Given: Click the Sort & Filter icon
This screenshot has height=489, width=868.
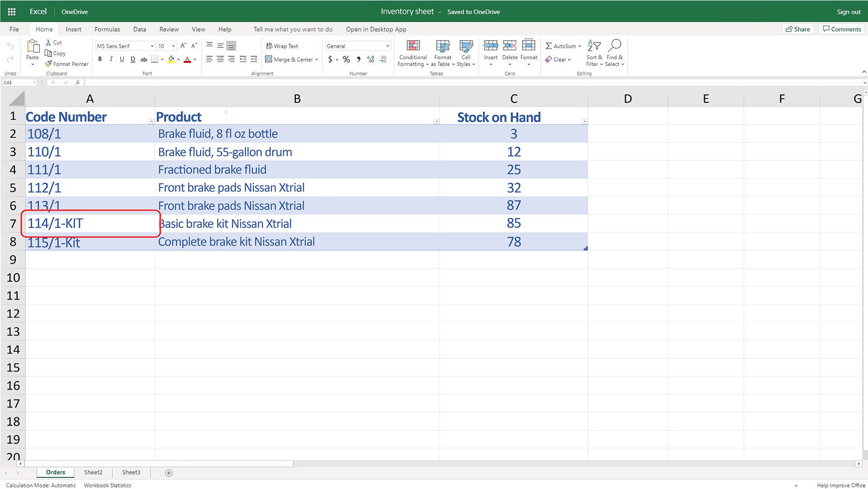Looking at the screenshot, I should click(594, 46).
